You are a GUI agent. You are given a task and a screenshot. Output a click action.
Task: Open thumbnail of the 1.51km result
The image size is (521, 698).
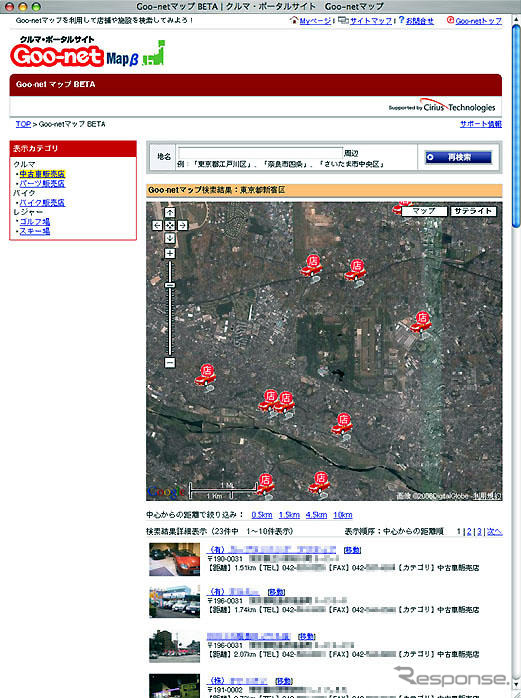click(175, 559)
